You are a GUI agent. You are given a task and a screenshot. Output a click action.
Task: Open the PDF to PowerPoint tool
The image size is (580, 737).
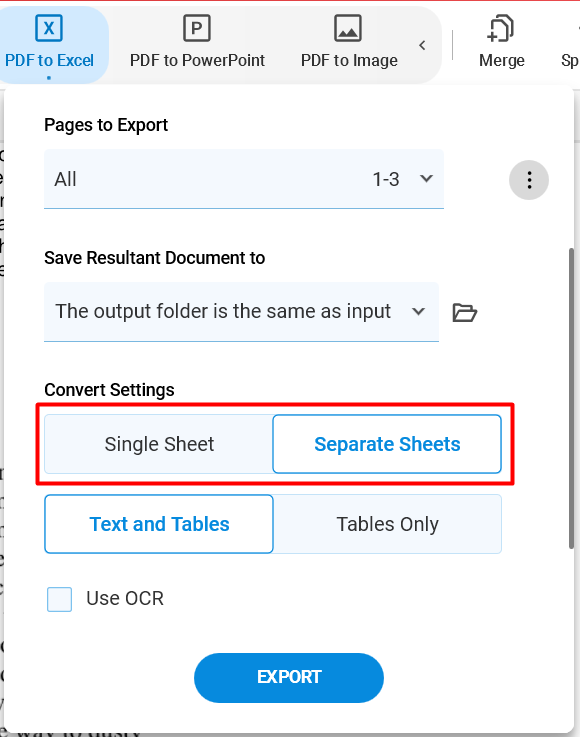[197, 45]
